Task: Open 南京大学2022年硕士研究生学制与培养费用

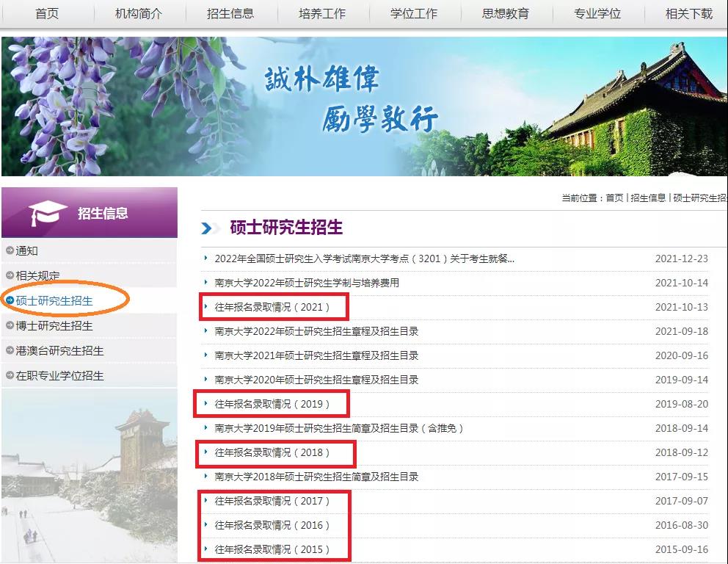Action: tap(307, 283)
